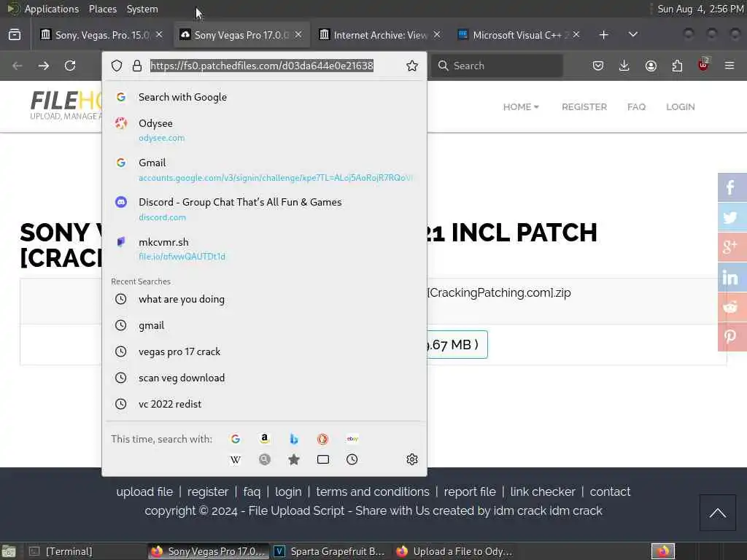Switch to Microsoft Visual C++ tab

pos(519,35)
